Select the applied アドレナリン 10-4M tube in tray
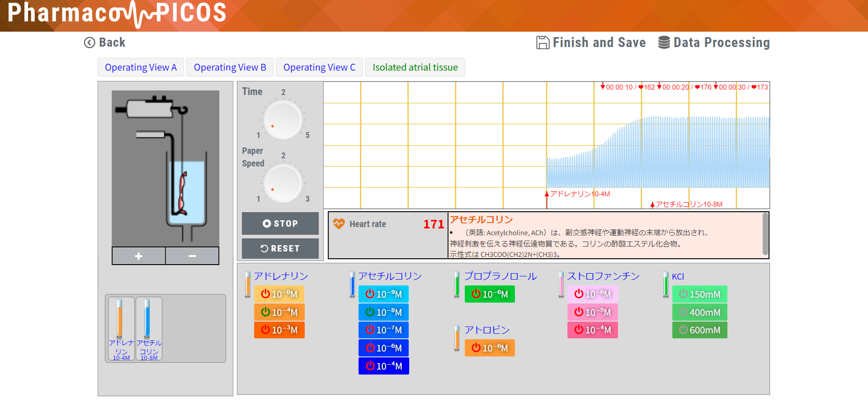The image size is (868, 408). pyautogui.click(x=121, y=329)
